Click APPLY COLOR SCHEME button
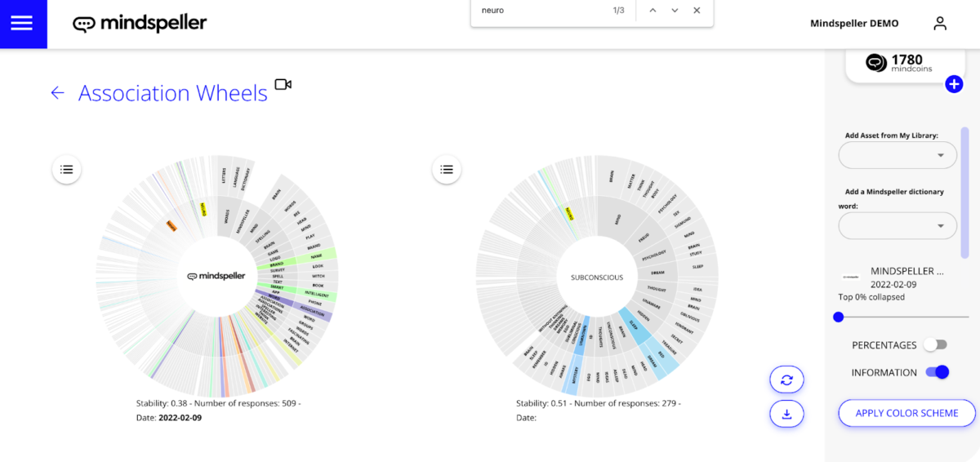Viewport: 980px width, 462px height. 906,413
